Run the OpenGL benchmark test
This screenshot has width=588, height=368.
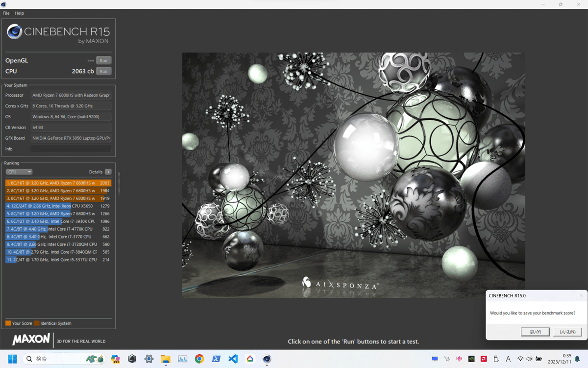pos(103,60)
